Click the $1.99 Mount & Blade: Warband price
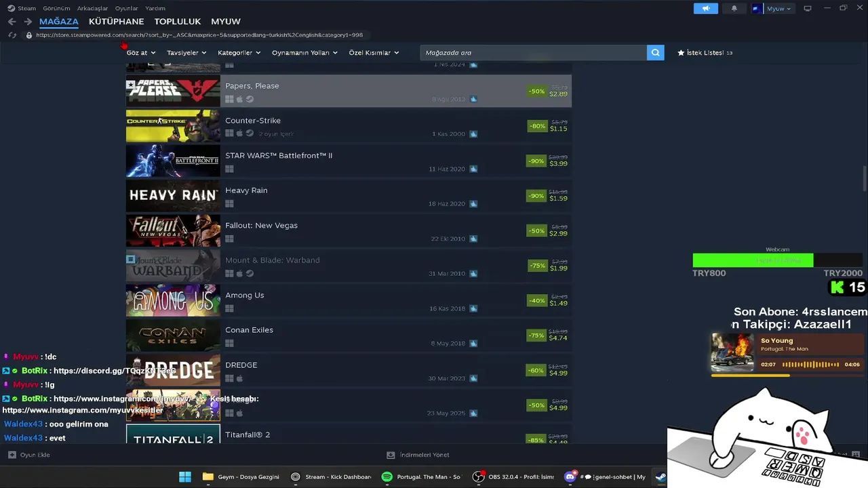This screenshot has width=868, height=488. [x=559, y=268]
